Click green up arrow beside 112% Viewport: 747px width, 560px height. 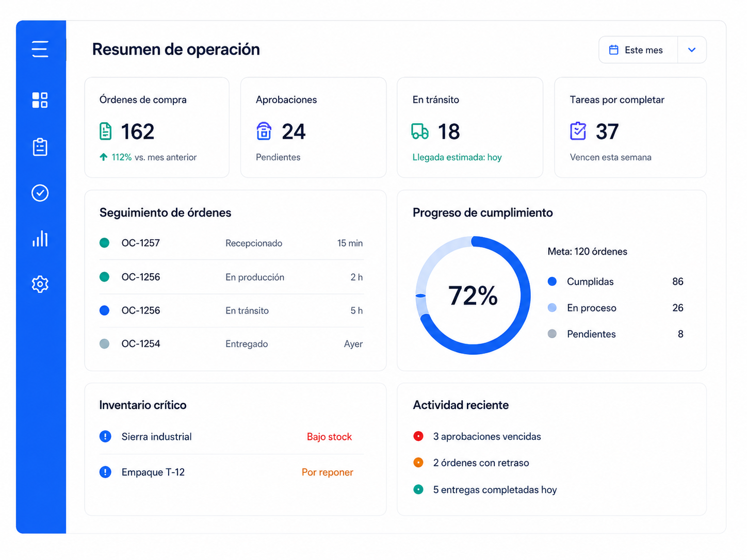click(x=104, y=157)
